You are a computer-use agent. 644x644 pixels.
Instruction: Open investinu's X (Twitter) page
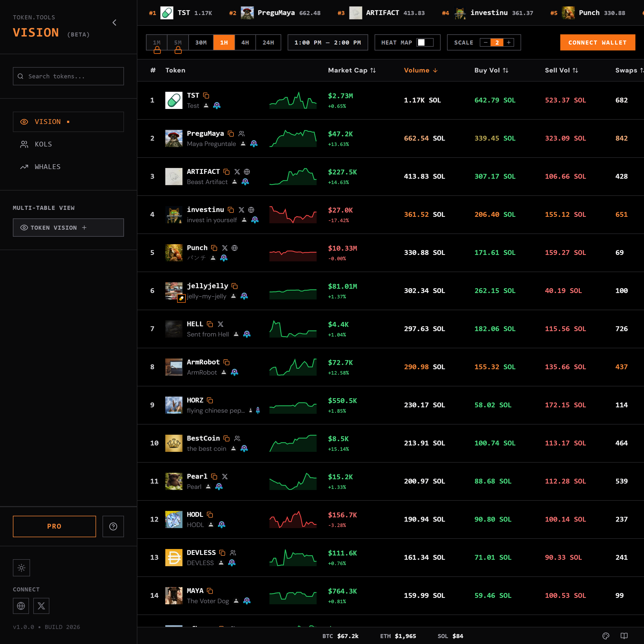(x=241, y=210)
